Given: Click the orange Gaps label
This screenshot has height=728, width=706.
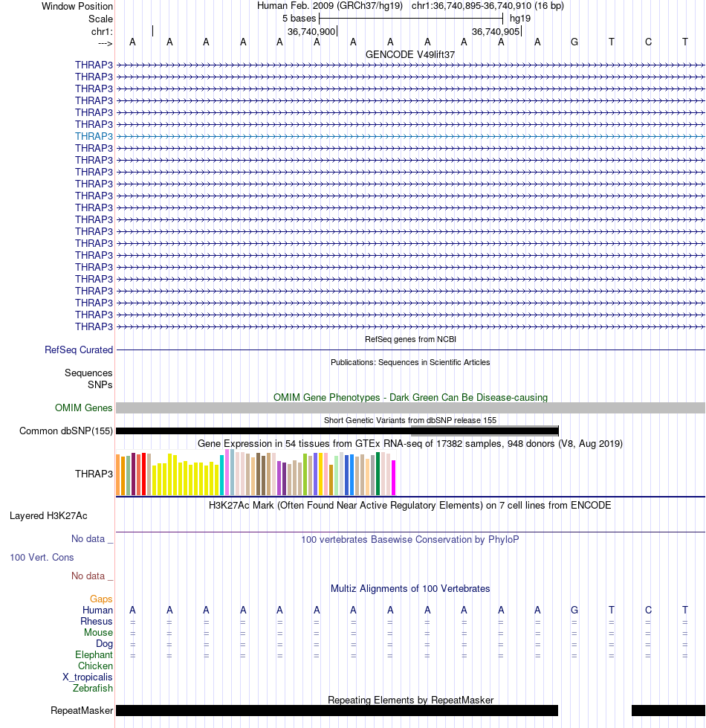Looking at the screenshot, I should [101, 599].
